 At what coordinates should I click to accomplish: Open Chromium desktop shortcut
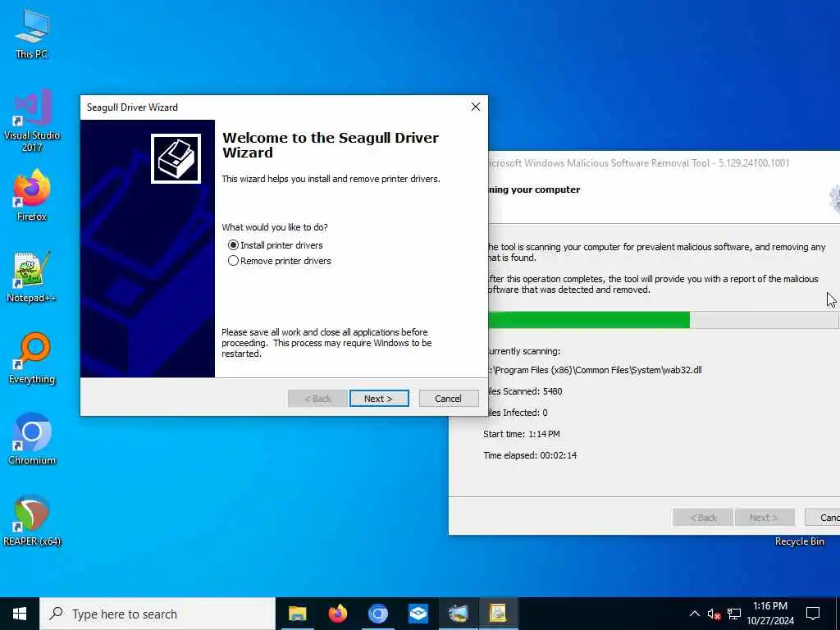pos(32,440)
